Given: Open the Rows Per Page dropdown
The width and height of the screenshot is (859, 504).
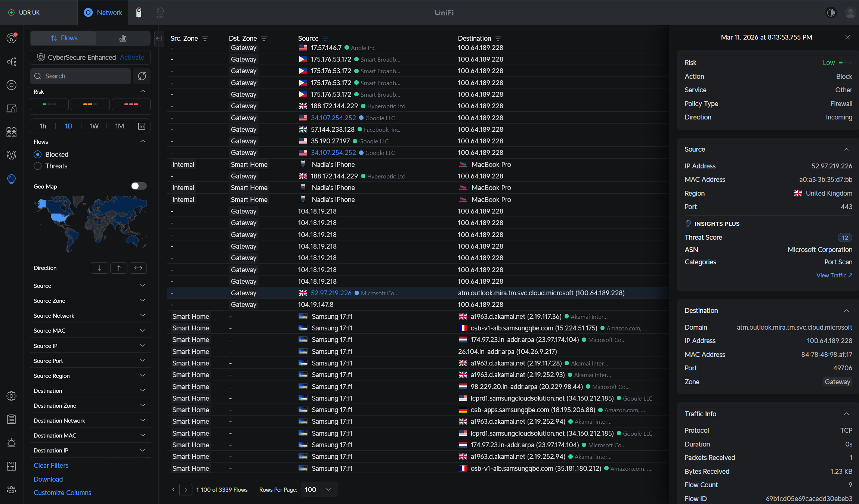Looking at the screenshot, I should coord(318,489).
